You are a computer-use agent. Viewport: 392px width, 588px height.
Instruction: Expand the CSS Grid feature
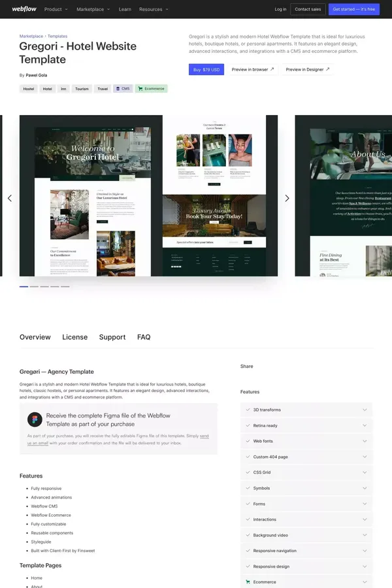pyautogui.click(x=306, y=472)
